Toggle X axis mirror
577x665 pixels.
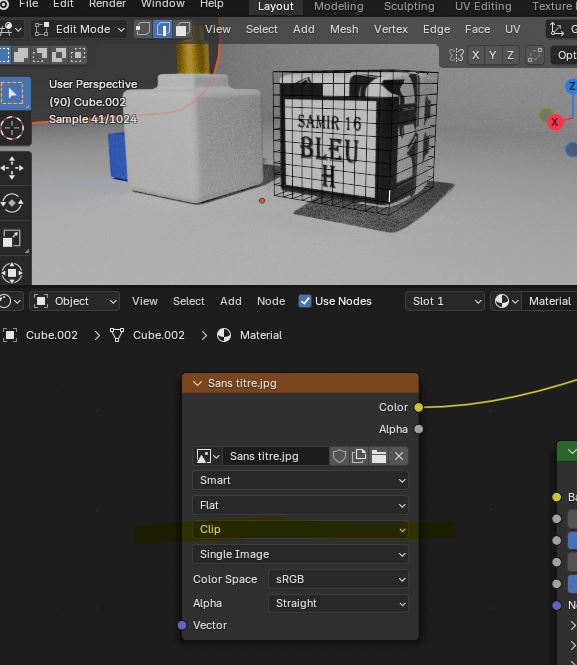coord(476,55)
